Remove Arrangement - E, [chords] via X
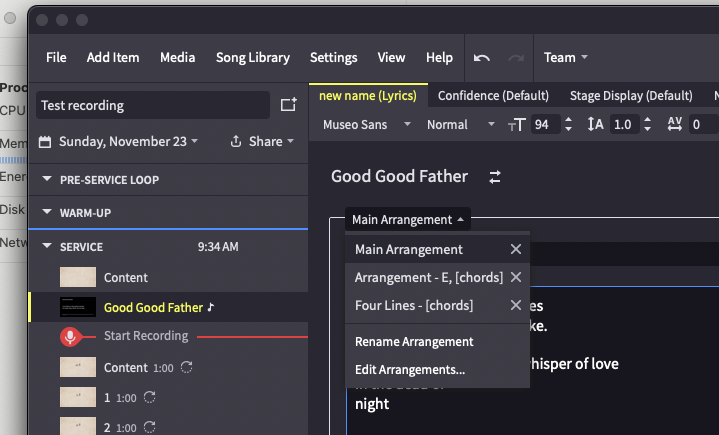The height and width of the screenshot is (435, 719). pyautogui.click(x=516, y=277)
